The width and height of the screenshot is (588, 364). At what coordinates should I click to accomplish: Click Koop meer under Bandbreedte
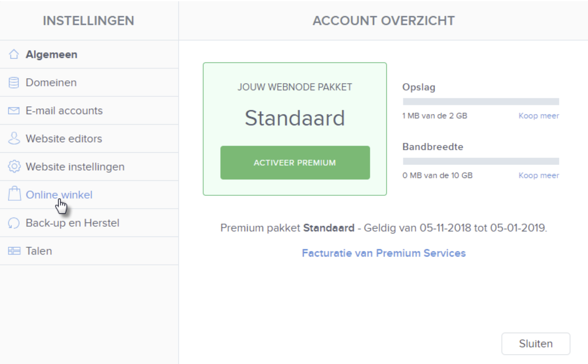(x=538, y=175)
